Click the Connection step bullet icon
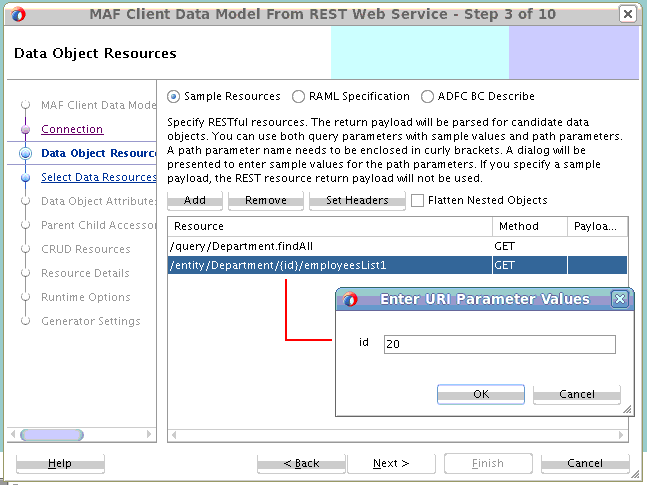Image resolution: width=647 pixels, height=485 pixels. click(x=26, y=130)
